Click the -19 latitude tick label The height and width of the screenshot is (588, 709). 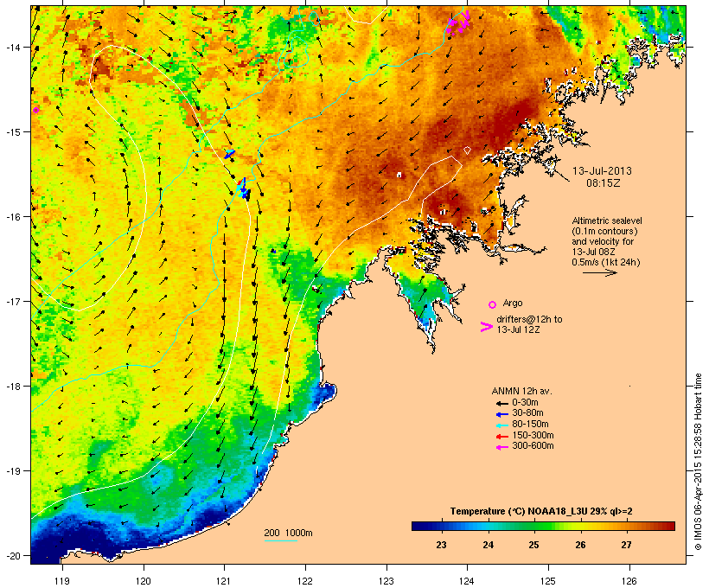point(12,471)
